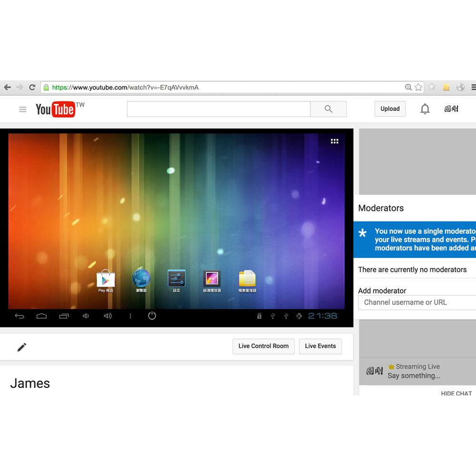476x476 pixels.
Task: Open the YouTube guide hamburger menu
Action: click(22, 109)
